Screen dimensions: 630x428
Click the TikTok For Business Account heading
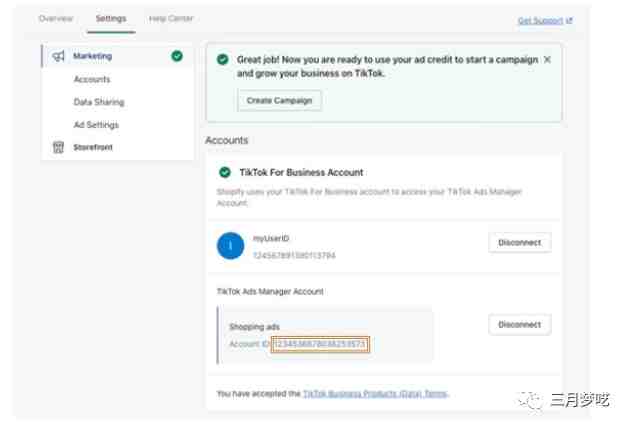tap(301, 172)
